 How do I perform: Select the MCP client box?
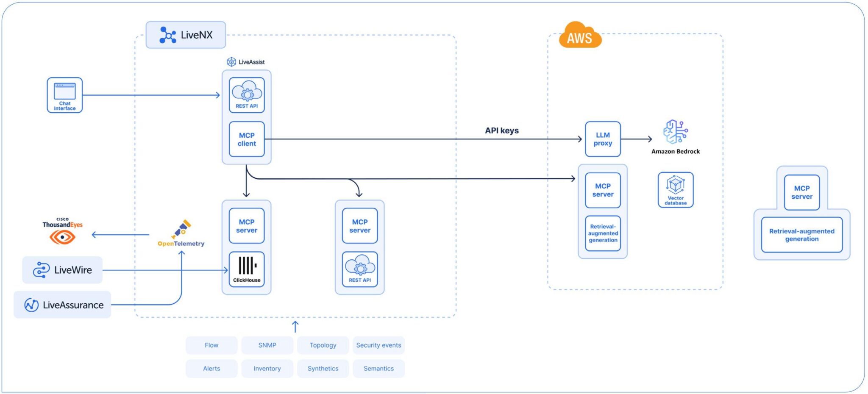click(x=247, y=139)
